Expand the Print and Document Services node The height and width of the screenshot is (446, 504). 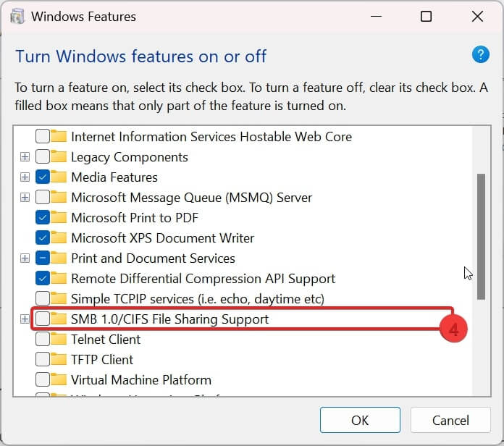tap(25, 258)
